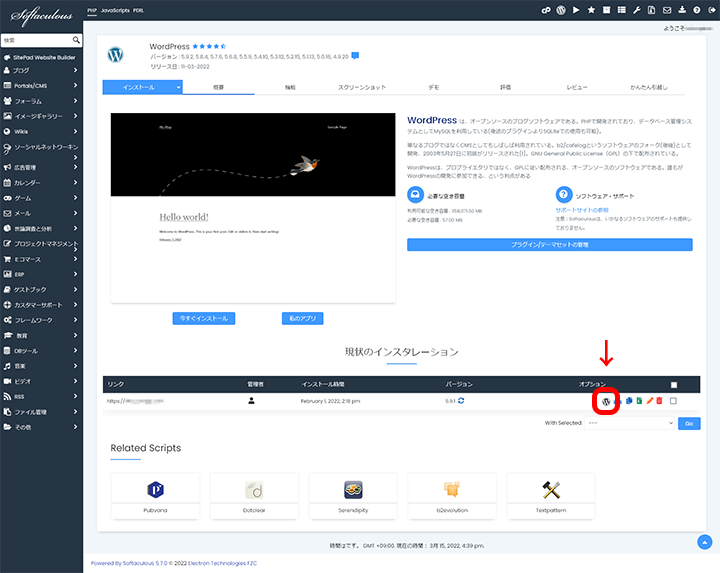Image resolution: width=720 pixels, height=573 pixels.
Task: Expand the Wikis sidebar category
Action: (40, 131)
